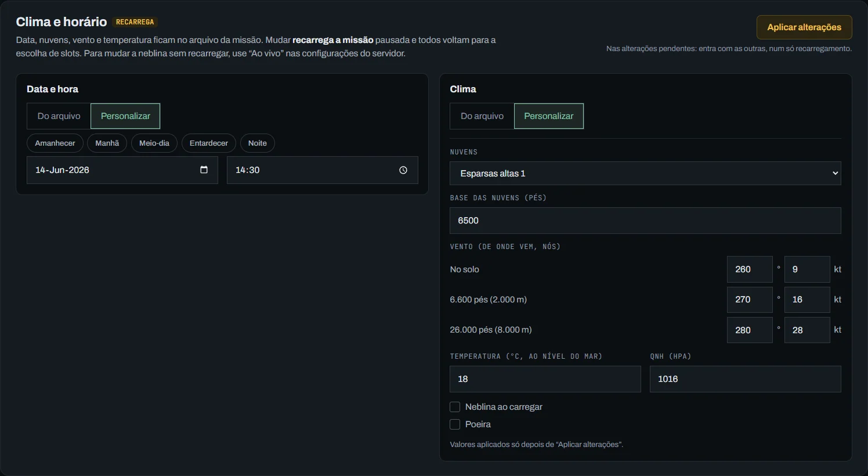868x476 pixels.
Task: Choose the Entardecer time preset
Action: [x=209, y=143]
